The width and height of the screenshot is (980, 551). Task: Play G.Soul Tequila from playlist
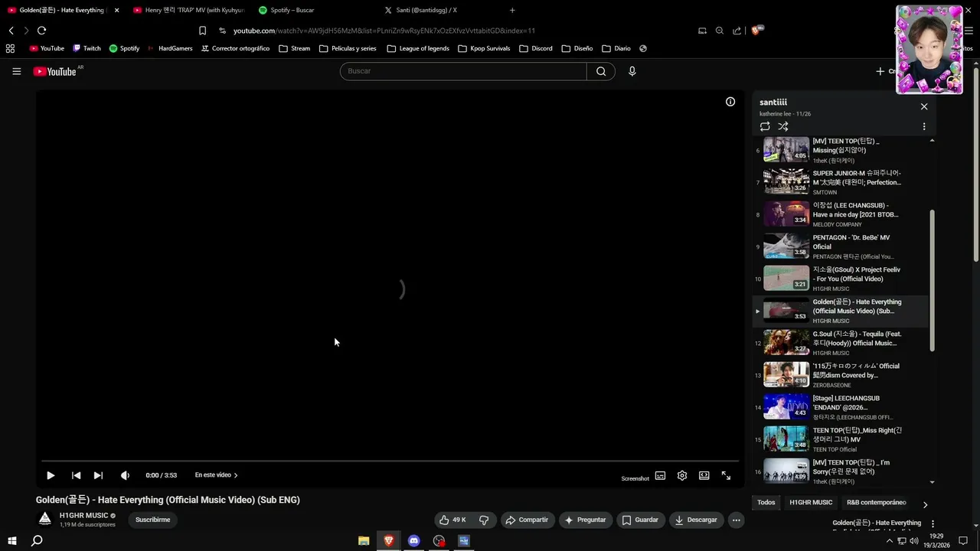pyautogui.click(x=840, y=343)
